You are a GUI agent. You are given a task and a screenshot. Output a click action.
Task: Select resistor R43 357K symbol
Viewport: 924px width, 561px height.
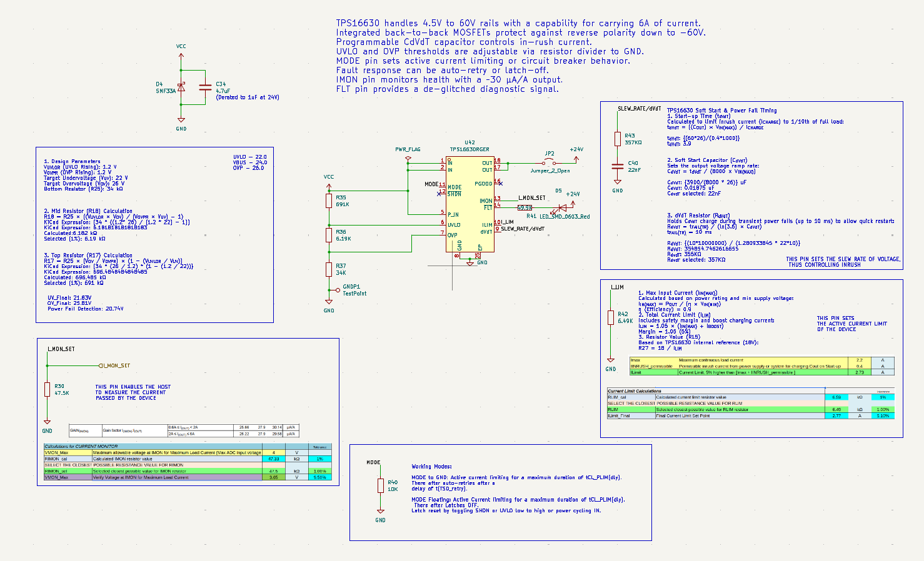pos(618,139)
